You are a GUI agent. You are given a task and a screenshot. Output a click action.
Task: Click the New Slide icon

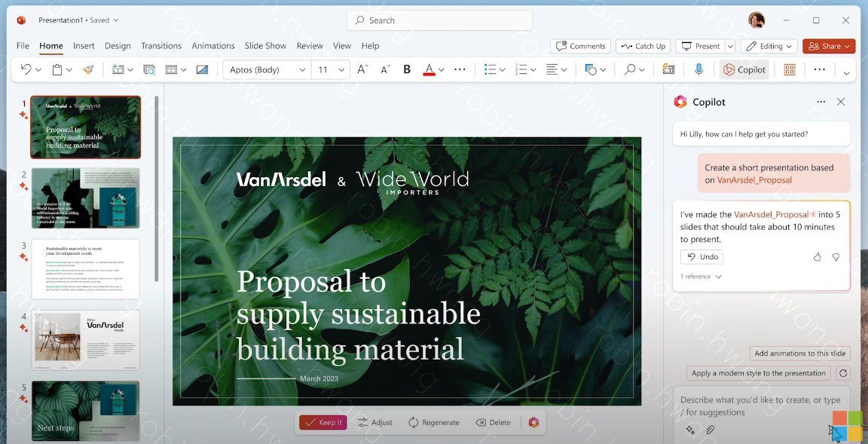118,69
